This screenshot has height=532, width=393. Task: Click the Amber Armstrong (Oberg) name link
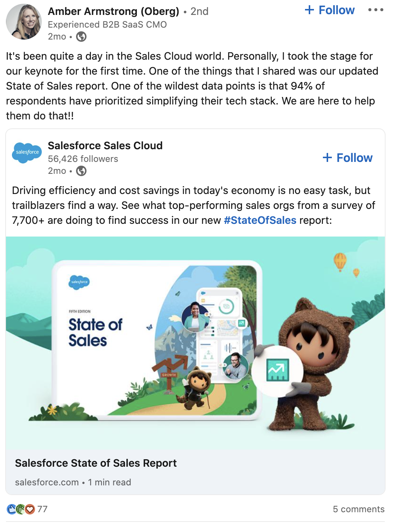pos(113,11)
